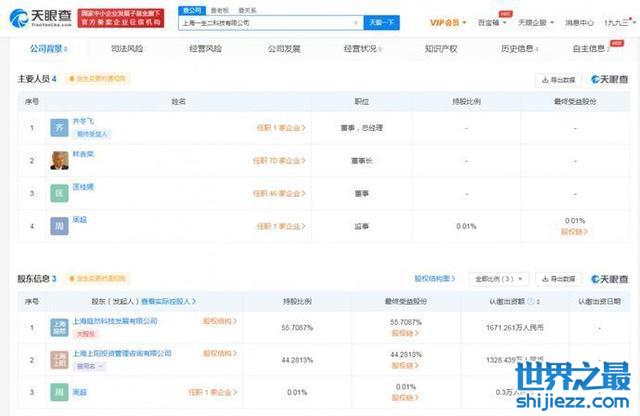
Task: Click 上海哉然 company logo icon
Action: (60, 326)
